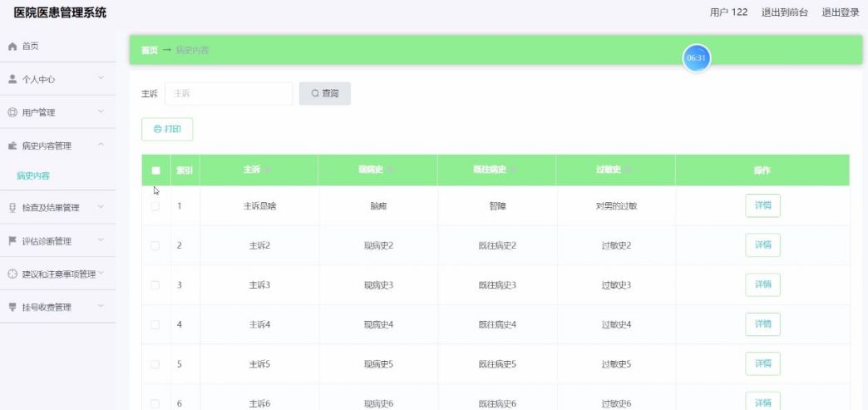
Task: Check the checkbox for row 主诉5
Action: tap(155, 364)
